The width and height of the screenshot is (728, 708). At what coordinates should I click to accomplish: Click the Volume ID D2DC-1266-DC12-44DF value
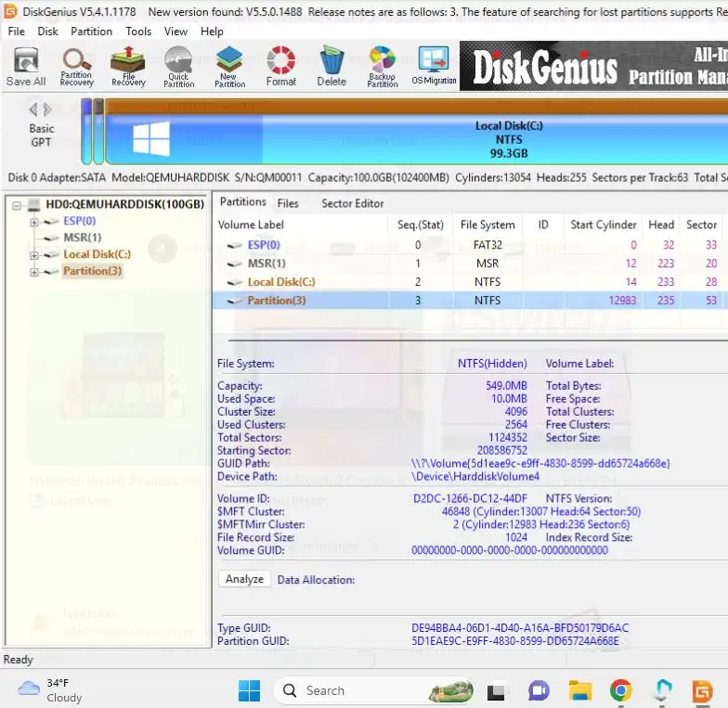pos(470,498)
